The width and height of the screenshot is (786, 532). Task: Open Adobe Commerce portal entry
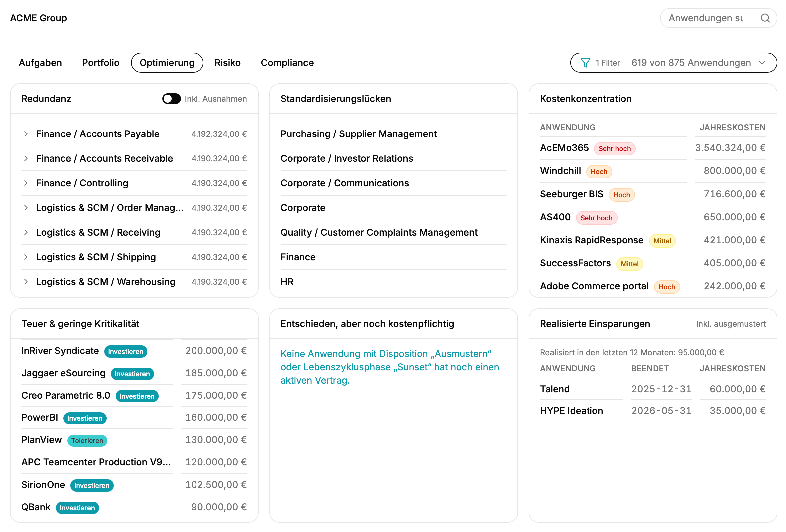594,286
